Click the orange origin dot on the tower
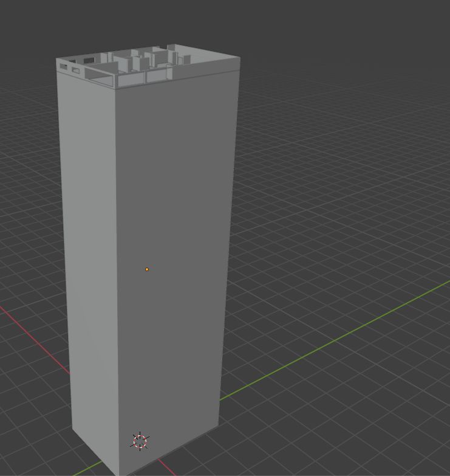Screen dimensions: 450x476 (x=147, y=269)
